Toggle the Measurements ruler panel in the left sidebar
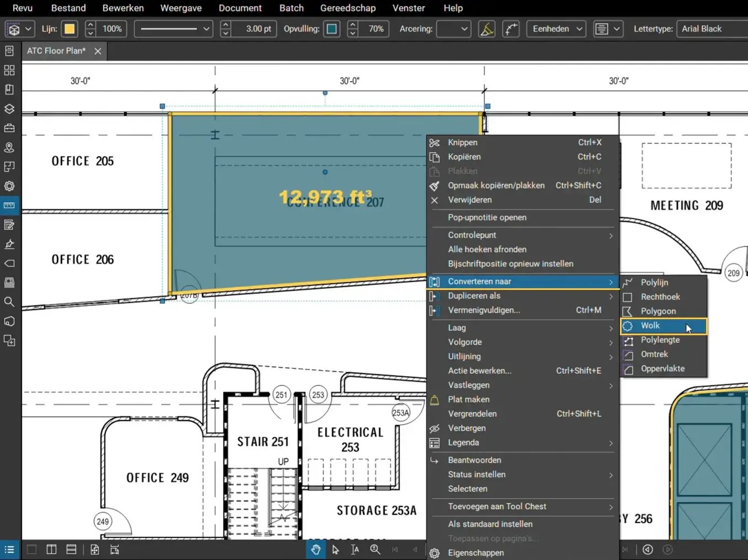Viewport: 748px width, 560px height. coord(9,205)
